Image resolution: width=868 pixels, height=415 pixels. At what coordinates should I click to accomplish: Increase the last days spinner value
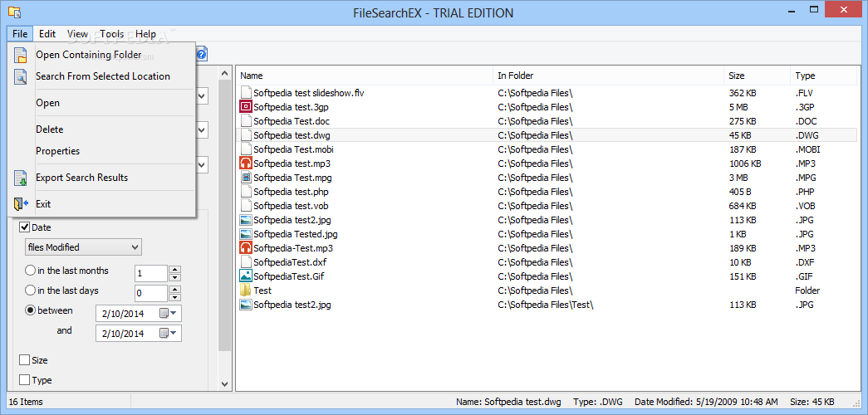coord(175,290)
